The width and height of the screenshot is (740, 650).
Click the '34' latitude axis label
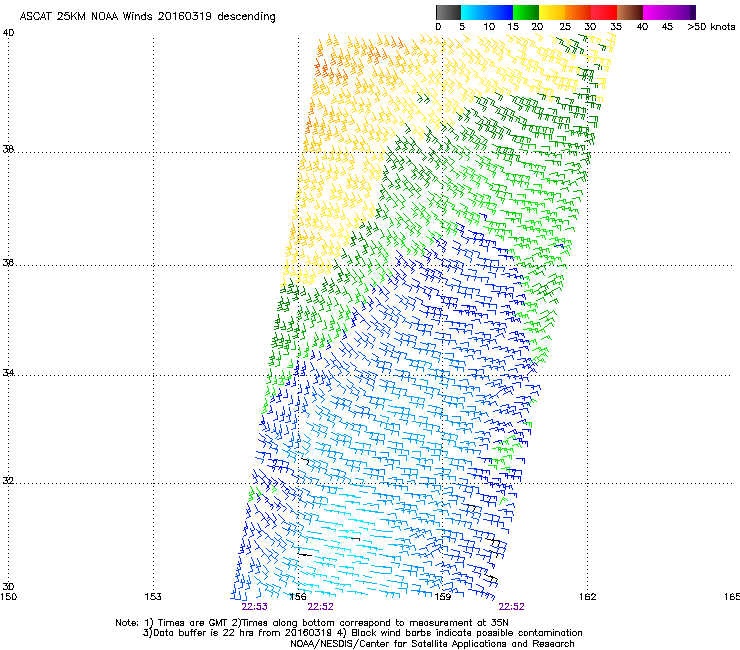pos(8,373)
